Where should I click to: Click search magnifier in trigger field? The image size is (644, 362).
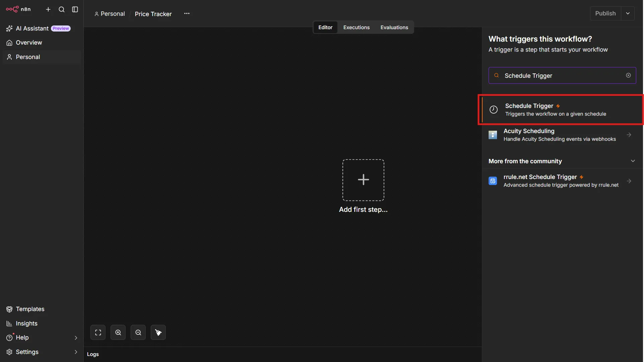pyautogui.click(x=496, y=75)
